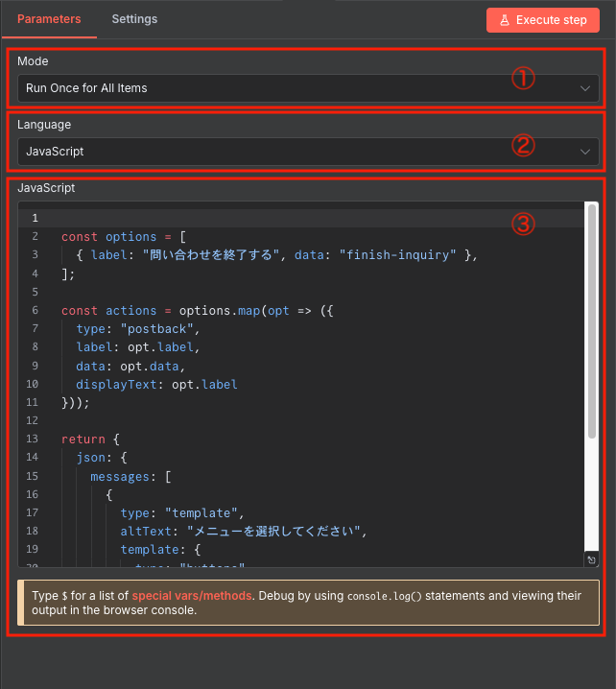Click the 'return {' line

90,439
